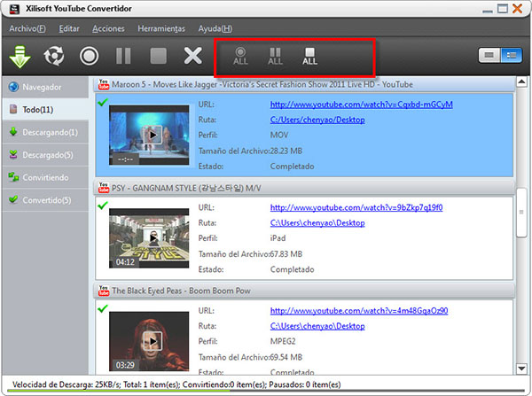This screenshot has width=532, height=396.
Task: Open the PSY Gangnam Style YouTube URL link
Action: [356, 207]
